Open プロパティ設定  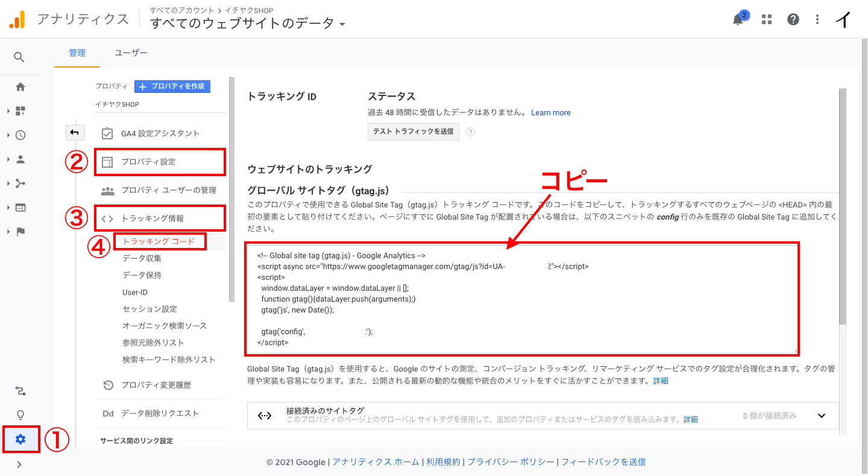[x=160, y=162]
